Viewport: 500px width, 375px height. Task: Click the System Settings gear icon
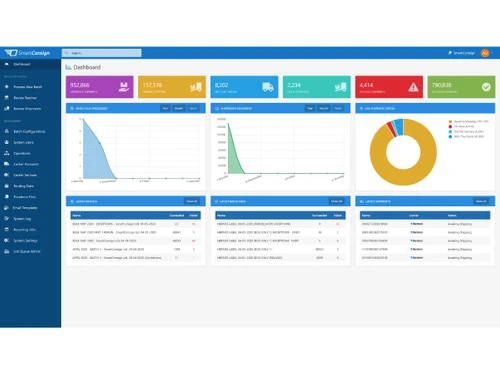(x=6, y=240)
